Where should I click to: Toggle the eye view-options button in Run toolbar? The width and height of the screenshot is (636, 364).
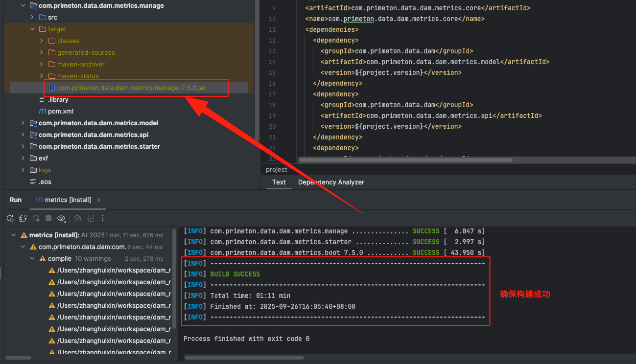61,218
